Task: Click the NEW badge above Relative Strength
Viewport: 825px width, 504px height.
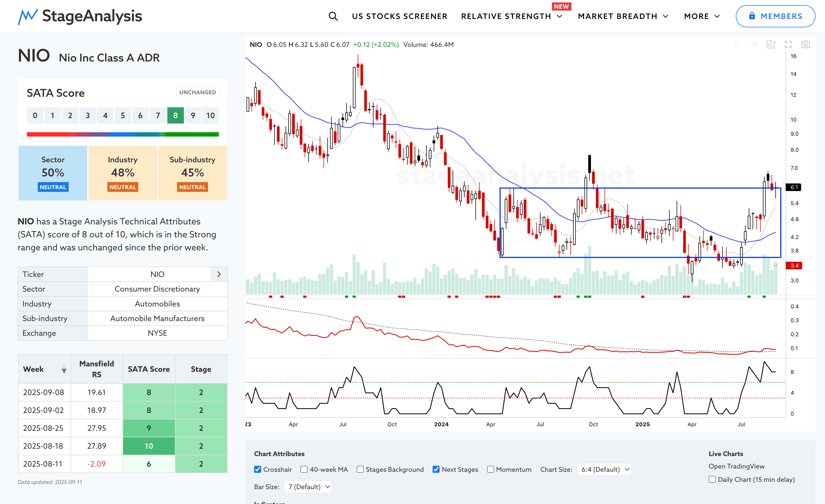Action: tap(561, 6)
